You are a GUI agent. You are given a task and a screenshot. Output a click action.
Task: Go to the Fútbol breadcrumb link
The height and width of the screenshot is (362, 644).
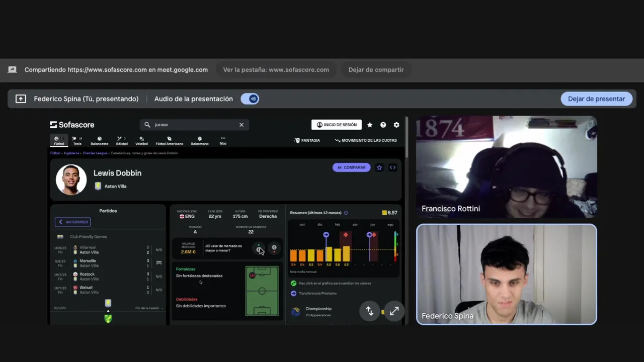pos(55,153)
